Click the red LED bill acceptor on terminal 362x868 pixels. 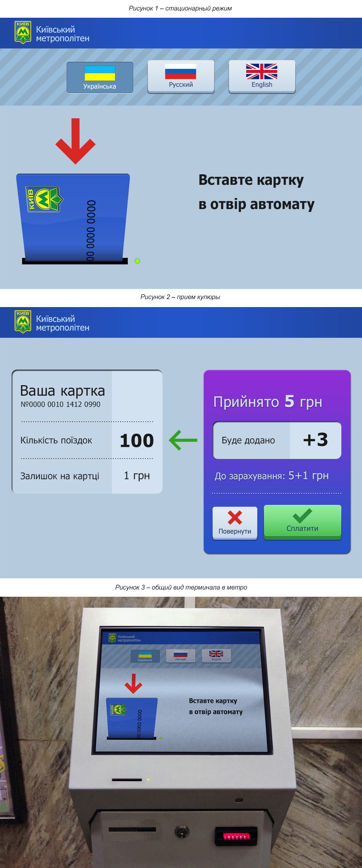[236, 836]
